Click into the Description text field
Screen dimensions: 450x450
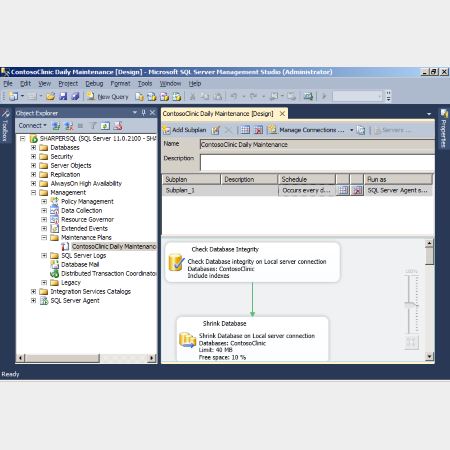click(317, 163)
